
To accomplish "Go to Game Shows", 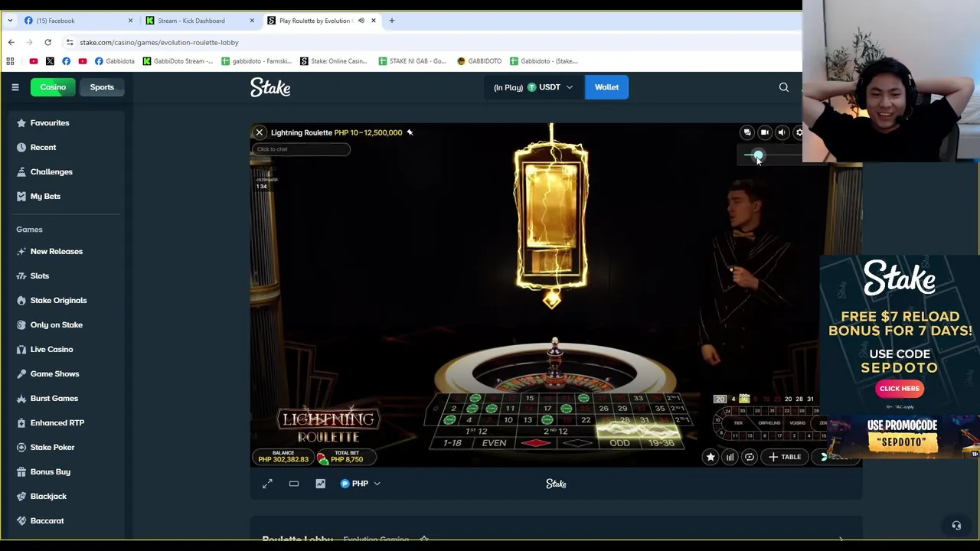I will coord(54,373).
